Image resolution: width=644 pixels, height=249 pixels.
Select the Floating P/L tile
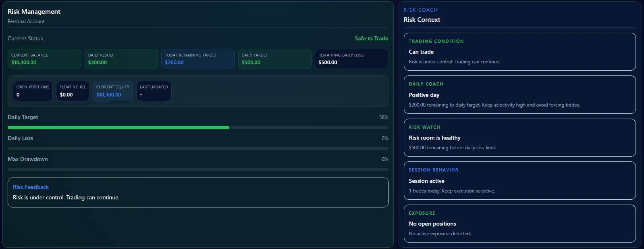(x=73, y=91)
